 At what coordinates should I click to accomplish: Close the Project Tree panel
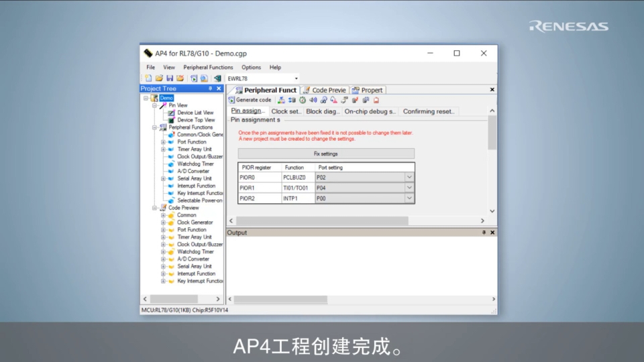click(x=219, y=88)
